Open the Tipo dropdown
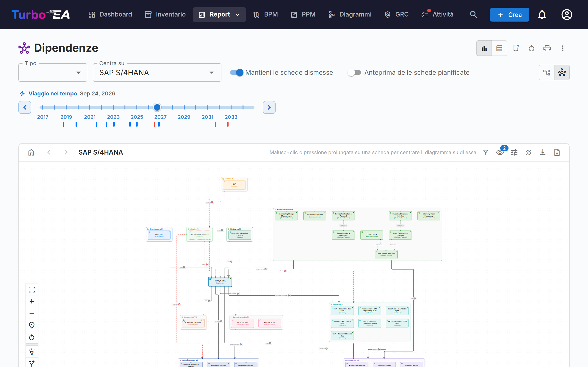Screen dimensions: 588x367 pos(53,72)
